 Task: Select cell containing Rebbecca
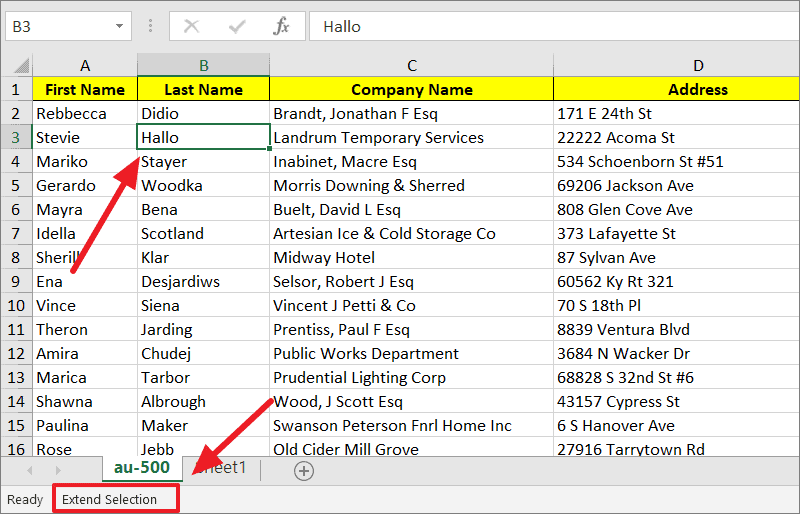(85, 113)
